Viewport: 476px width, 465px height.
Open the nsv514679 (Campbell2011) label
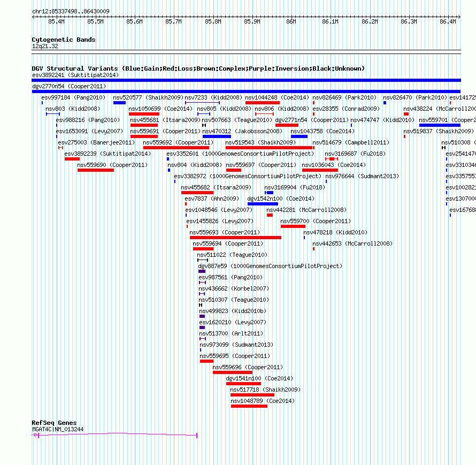click(x=351, y=142)
